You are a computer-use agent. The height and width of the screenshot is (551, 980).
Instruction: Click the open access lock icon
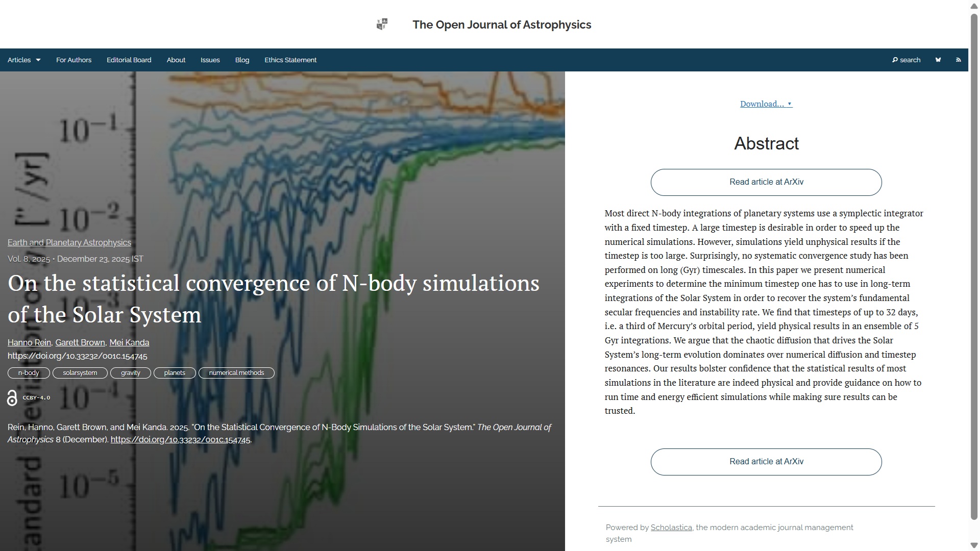coord(12,398)
